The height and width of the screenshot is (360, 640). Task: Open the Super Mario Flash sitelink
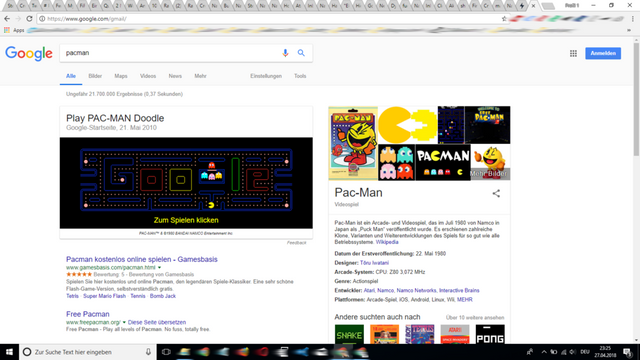pyautogui.click(x=104, y=296)
